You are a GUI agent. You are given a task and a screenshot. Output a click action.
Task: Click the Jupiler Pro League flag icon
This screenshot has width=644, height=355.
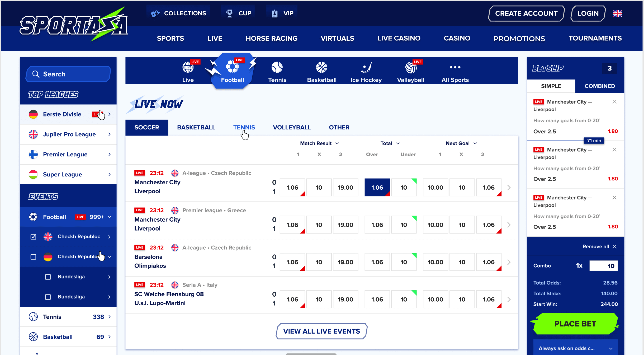click(x=33, y=134)
